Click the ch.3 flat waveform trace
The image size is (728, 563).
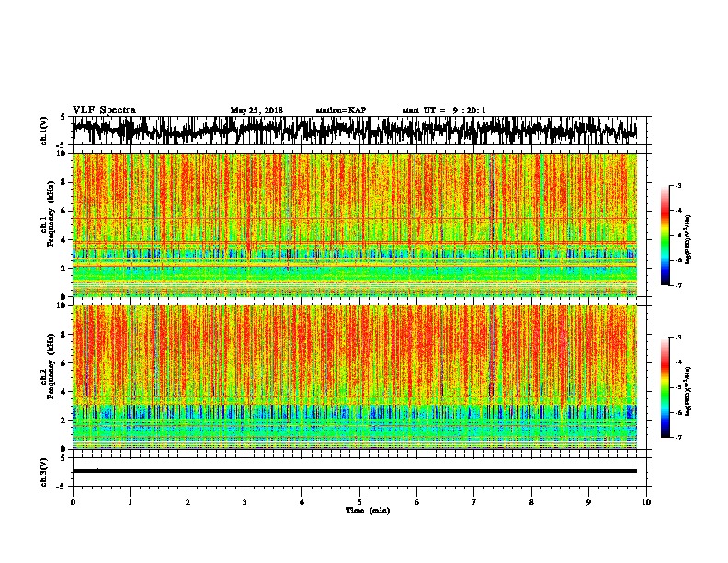(x=355, y=471)
